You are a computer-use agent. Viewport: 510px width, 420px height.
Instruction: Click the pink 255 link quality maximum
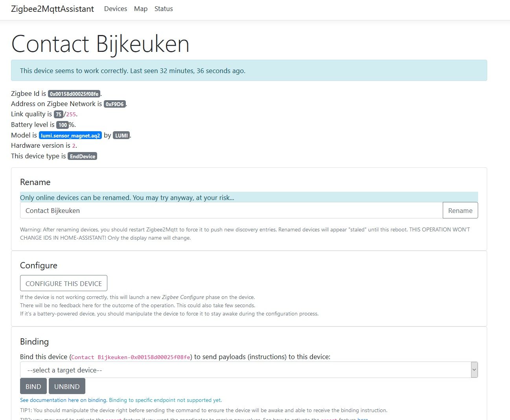pyautogui.click(x=71, y=114)
